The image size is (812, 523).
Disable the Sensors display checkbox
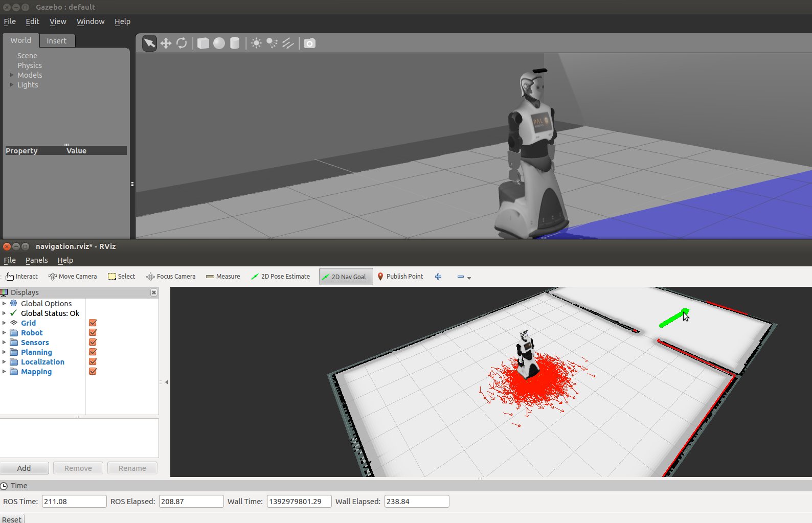point(93,342)
